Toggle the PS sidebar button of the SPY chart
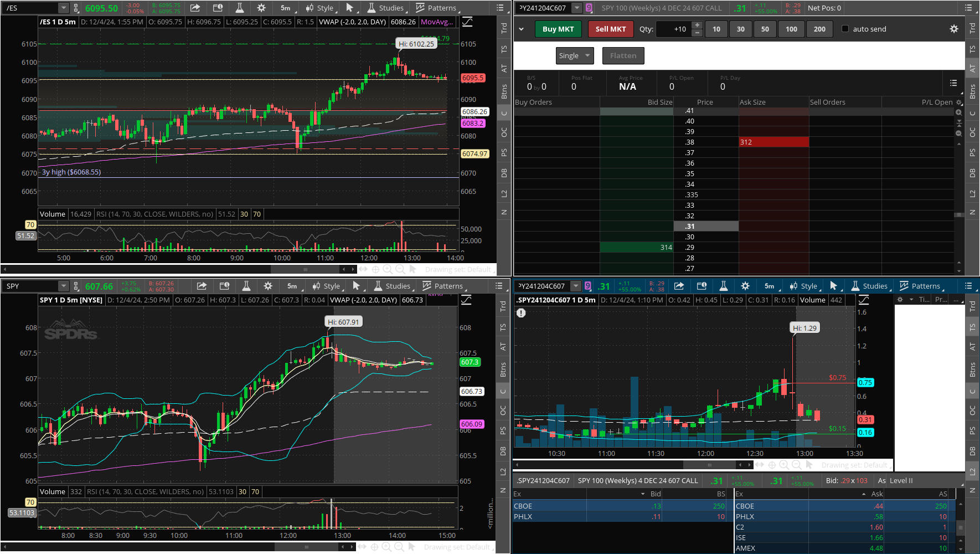This screenshot has height=554, width=980. coord(503,430)
